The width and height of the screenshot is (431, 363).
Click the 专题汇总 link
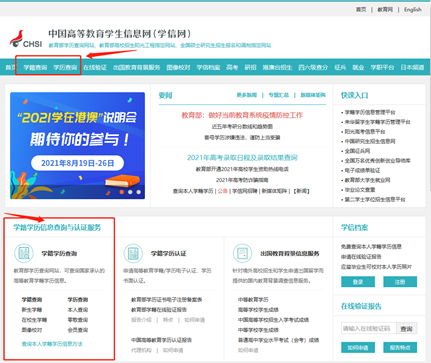279,95
